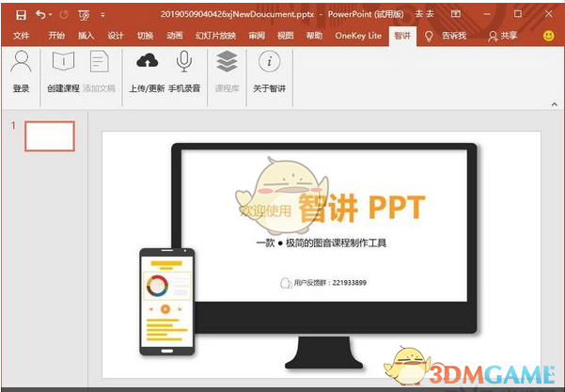Click the 用户反馈群：221933899 text
The image size is (565, 392).
click(x=330, y=283)
